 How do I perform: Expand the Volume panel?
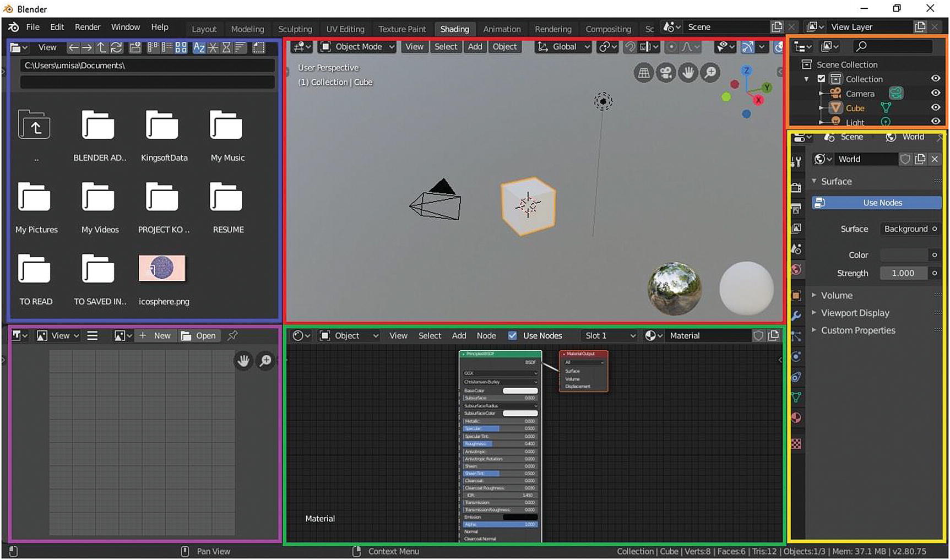point(837,295)
